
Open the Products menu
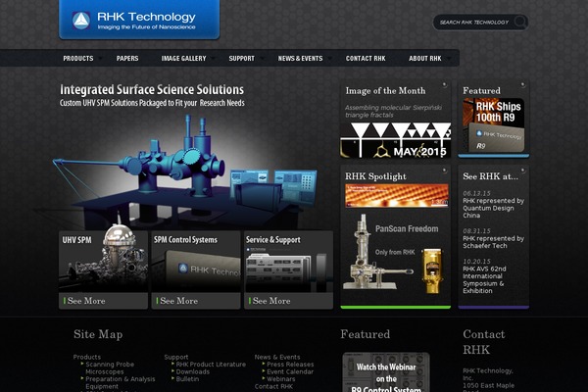(78, 59)
